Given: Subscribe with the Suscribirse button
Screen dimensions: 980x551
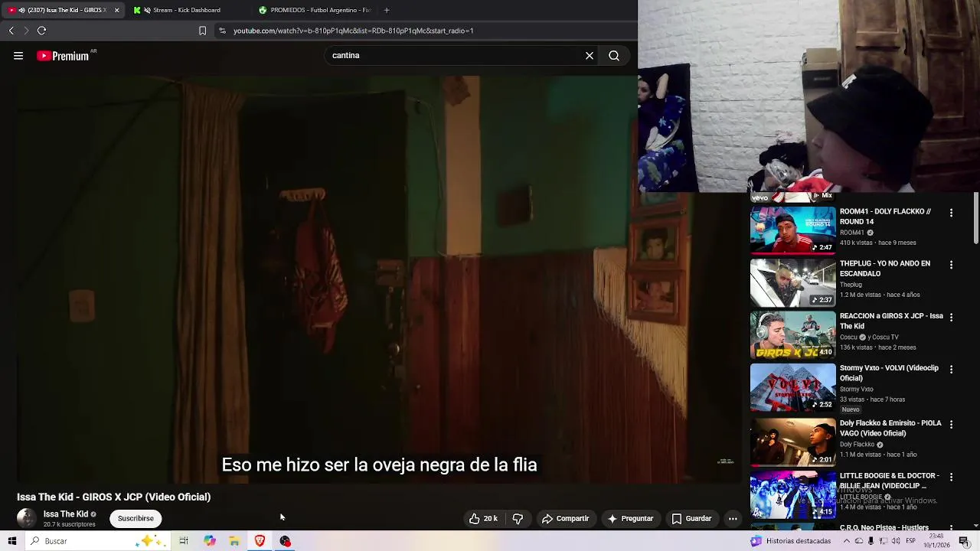Looking at the screenshot, I should (x=136, y=519).
